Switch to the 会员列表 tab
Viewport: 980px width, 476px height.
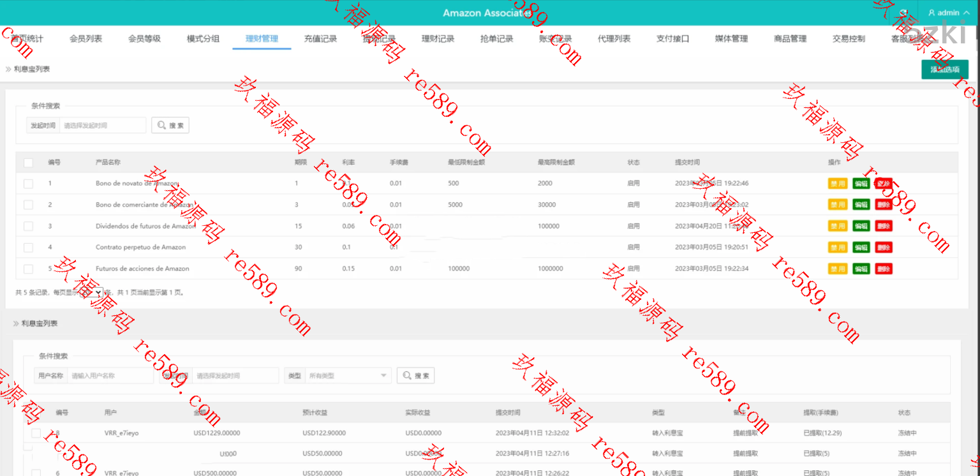[85, 39]
